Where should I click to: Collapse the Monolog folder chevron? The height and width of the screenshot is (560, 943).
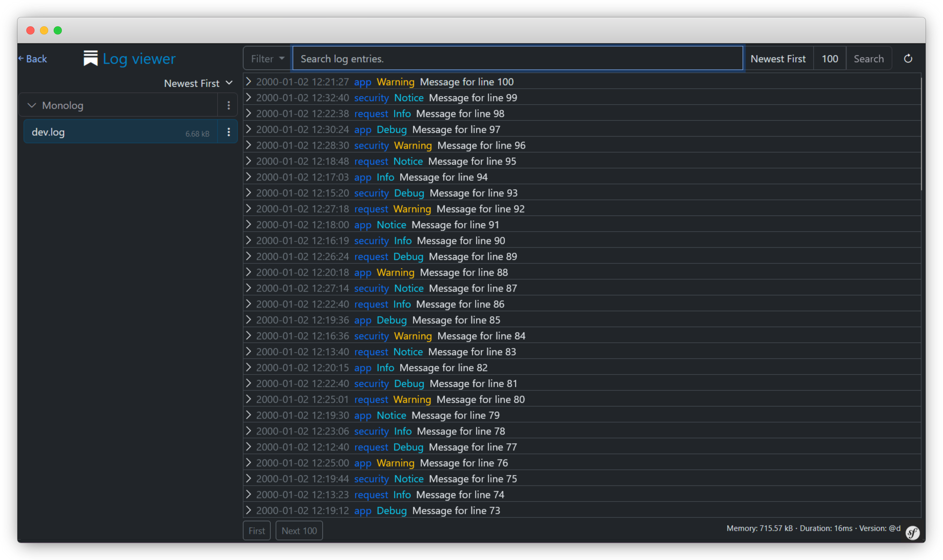point(32,105)
